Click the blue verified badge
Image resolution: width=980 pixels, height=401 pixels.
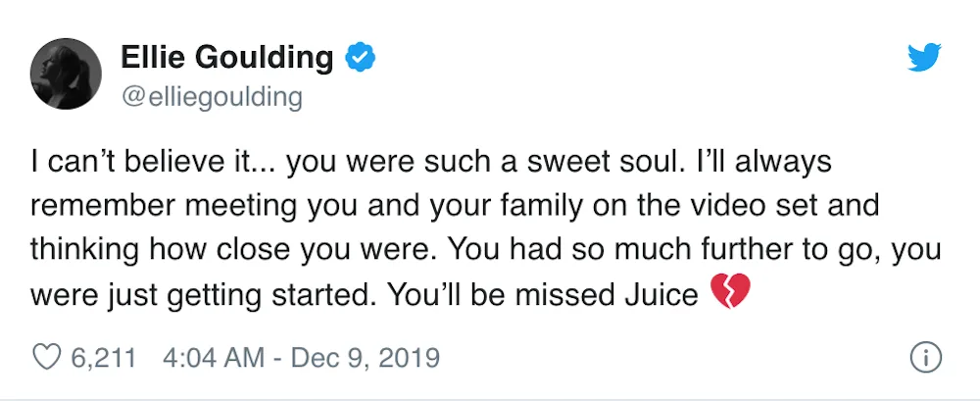click(x=362, y=59)
